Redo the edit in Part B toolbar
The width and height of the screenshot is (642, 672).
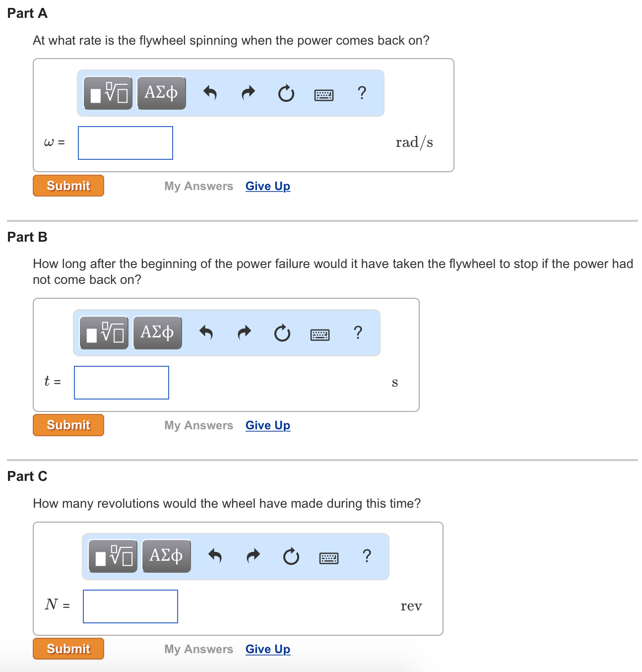244,333
